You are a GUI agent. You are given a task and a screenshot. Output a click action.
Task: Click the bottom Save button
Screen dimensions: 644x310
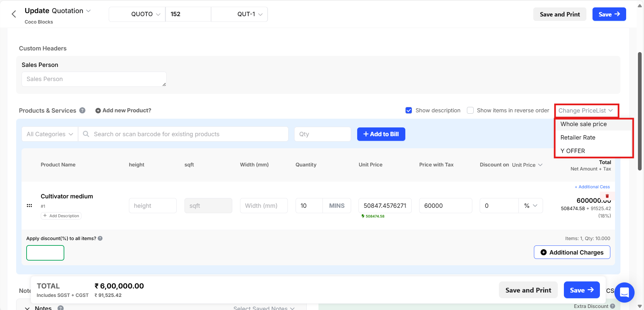(582, 290)
